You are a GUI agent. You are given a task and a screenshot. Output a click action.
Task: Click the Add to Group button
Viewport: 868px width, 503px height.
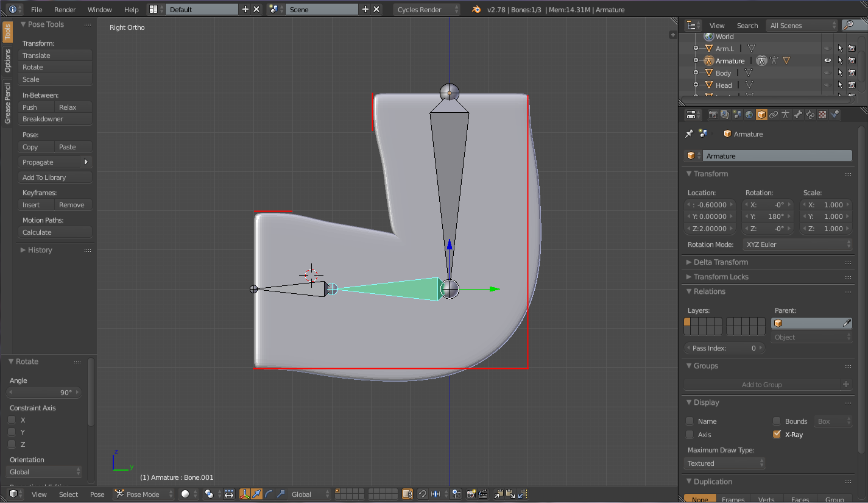coord(761,385)
